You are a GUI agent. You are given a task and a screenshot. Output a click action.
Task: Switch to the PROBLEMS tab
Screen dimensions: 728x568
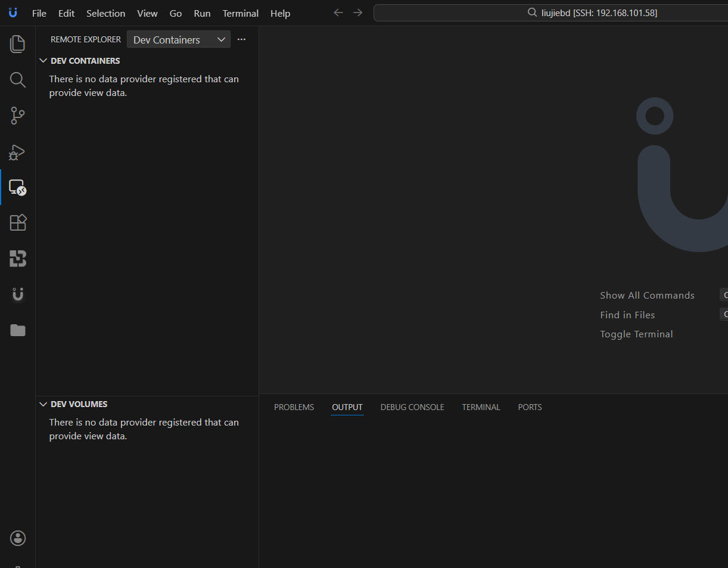(x=294, y=407)
